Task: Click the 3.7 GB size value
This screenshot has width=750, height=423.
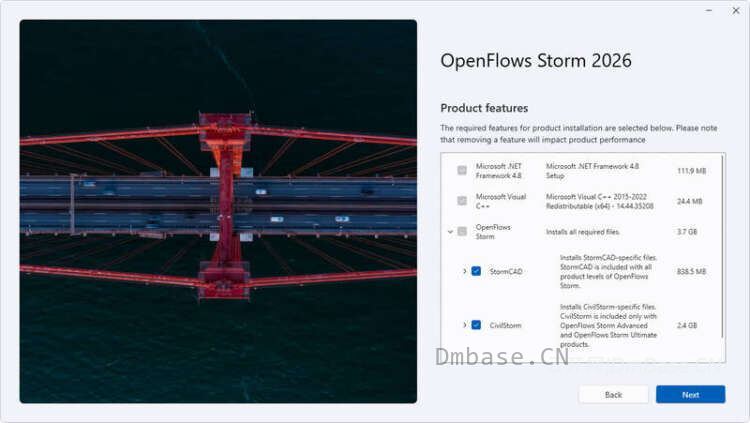Action: [x=687, y=232]
